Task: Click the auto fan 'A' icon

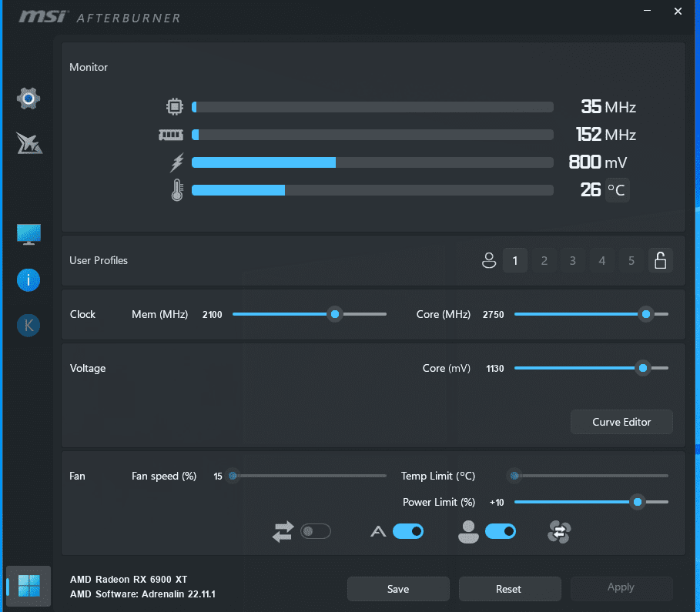Action: pos(378,532)
